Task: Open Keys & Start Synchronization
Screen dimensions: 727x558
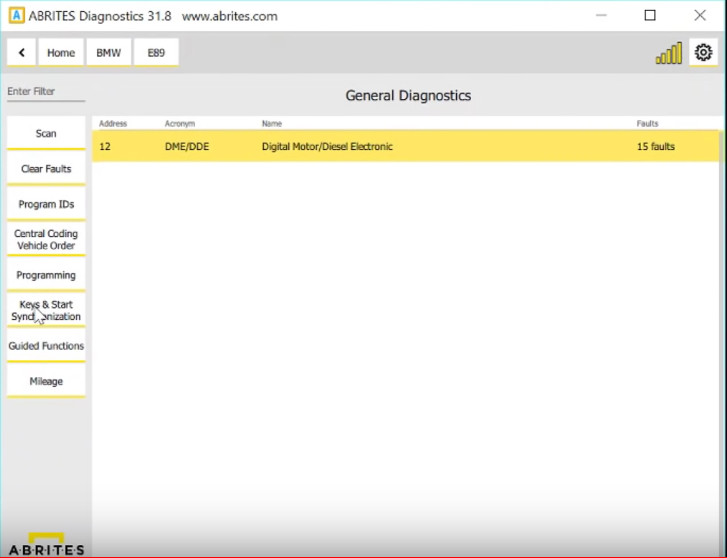Action: [46, 310]
